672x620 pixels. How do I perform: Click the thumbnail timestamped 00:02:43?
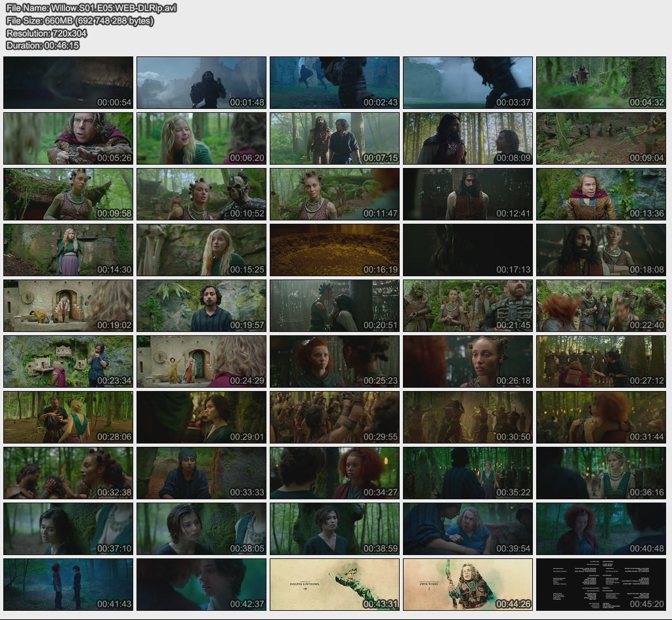(x=335, y=83)
